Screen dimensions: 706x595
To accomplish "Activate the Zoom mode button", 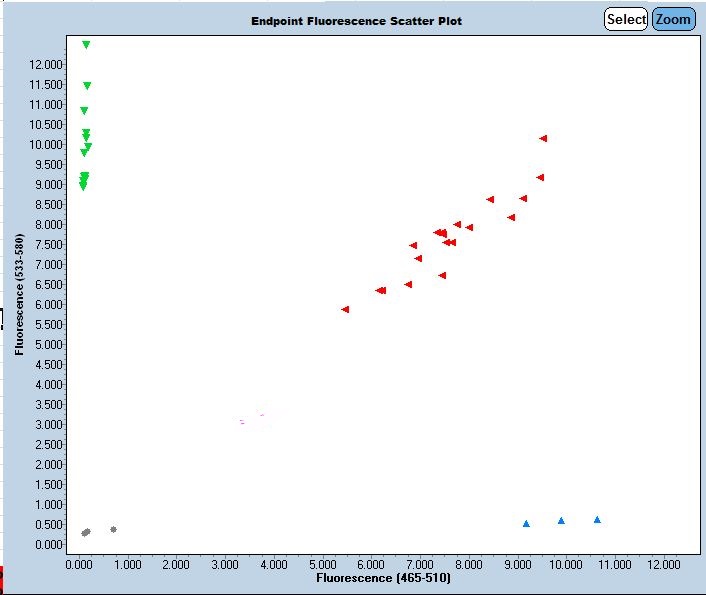I will 673,19.
